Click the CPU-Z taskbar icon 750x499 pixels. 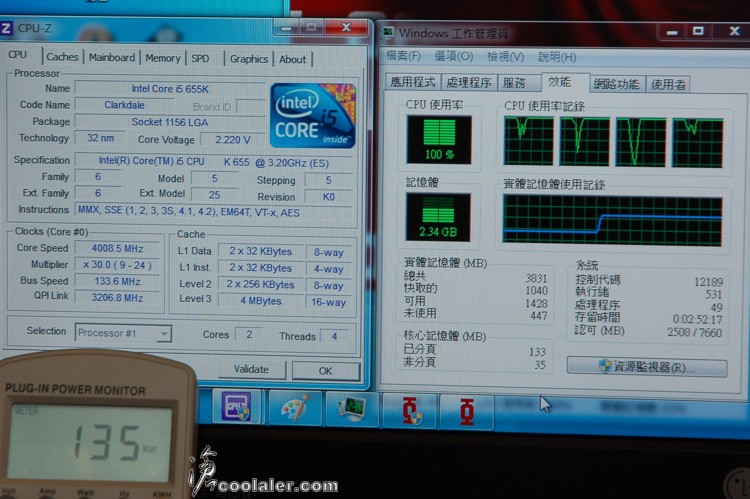236,407
